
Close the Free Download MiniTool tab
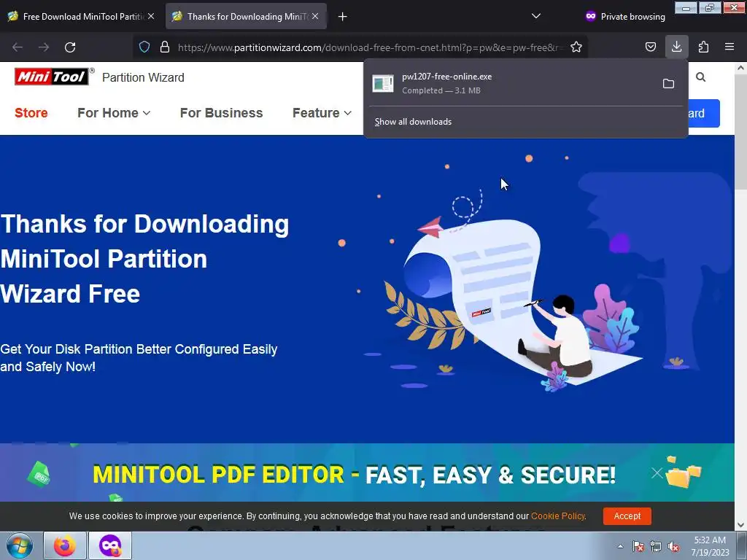[151, 16]
